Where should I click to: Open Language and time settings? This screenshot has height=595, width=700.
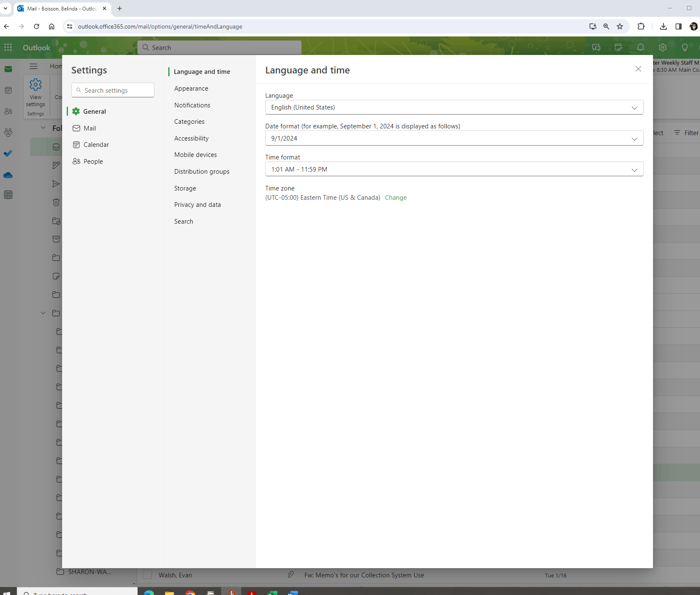tap(202, 72)
